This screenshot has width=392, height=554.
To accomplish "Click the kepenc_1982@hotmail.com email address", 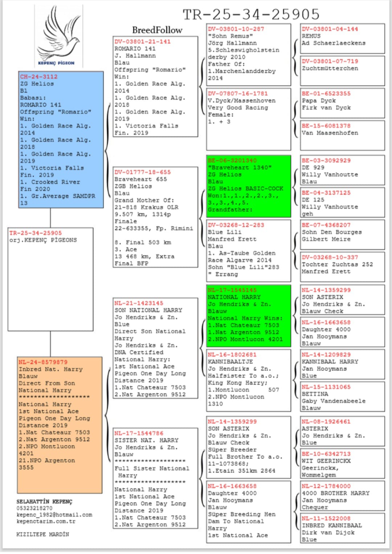I will coord(54,515).
